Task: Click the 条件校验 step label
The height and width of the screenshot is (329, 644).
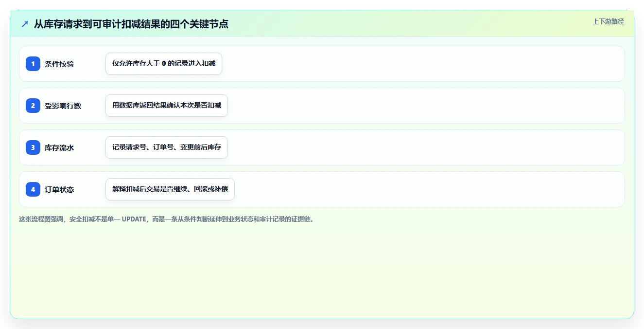Action: 59,64
